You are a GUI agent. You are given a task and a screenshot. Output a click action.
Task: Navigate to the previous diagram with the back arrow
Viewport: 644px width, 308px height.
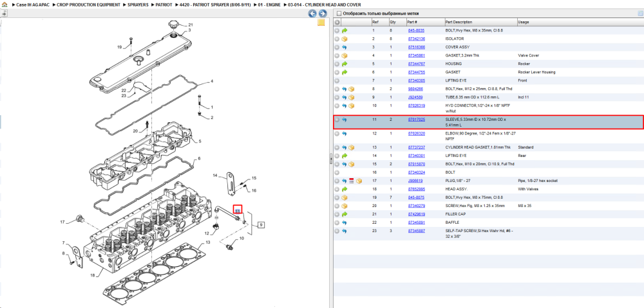coord(312,14)
